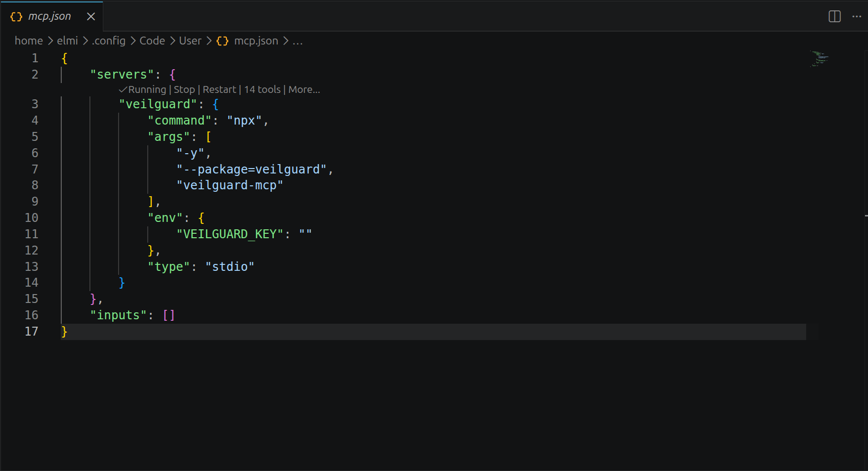868x471 pixels.
Task: Click the "env" key text
Action: [x=165, y=218]
